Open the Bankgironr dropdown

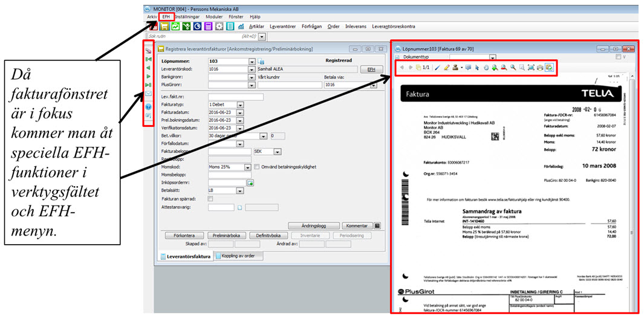(x=252, y=77)
